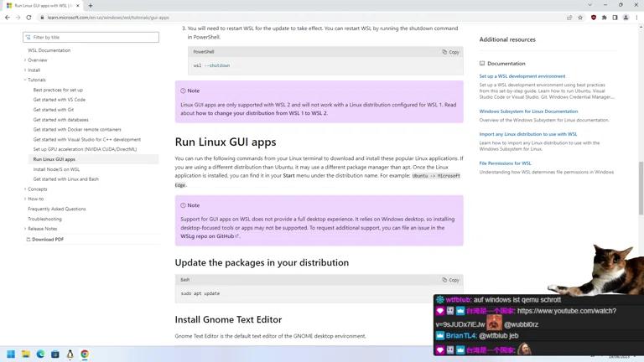Viewport: 644px width, 362px height.
Task: Click the Install Gnome Text Editor heading
Action: pyautogui.click(x=228, y=320)
